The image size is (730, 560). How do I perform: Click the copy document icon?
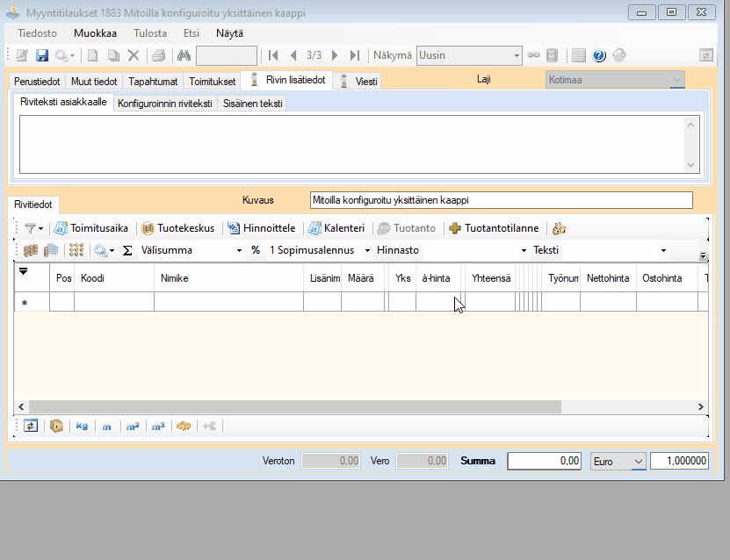113,56
